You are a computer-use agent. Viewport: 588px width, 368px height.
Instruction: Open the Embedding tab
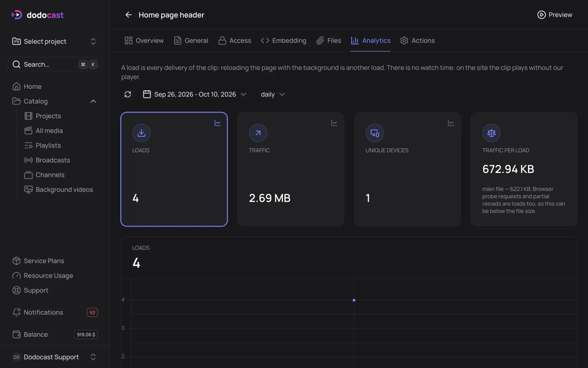click(x=283, y=40)
